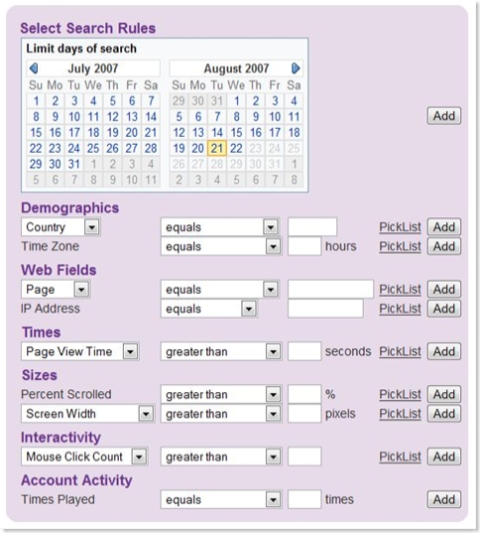This screenshot has width=480, height=533.
Task: Open PickList link for IP Address
Action: click(400, 309)
